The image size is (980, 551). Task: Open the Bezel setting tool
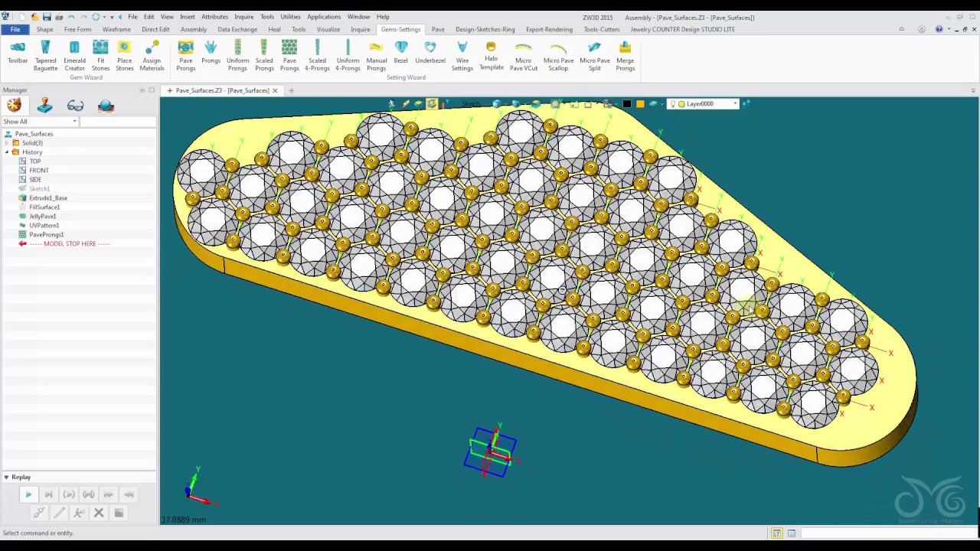pyautogui.click(x=400, y=52)
